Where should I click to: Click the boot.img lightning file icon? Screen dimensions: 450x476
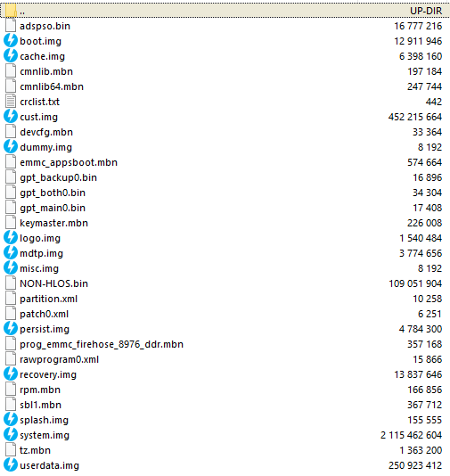(x=11, y=40)
